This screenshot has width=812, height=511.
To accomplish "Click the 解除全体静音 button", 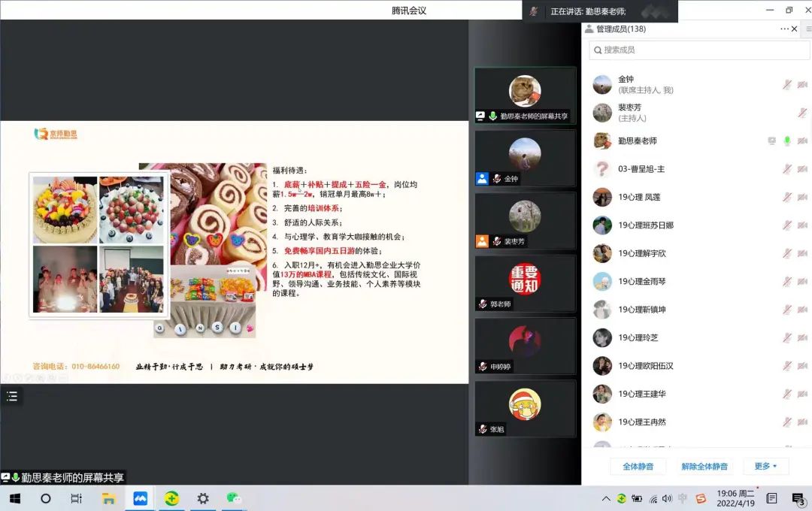I will [x=704, y=467].
